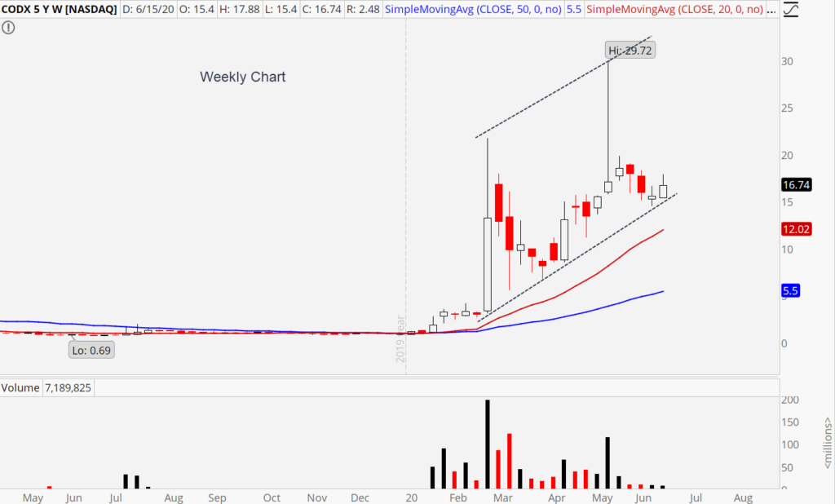Click the C: 16.74 close value
Screen dimensions: 835x504
pos(321,9)
